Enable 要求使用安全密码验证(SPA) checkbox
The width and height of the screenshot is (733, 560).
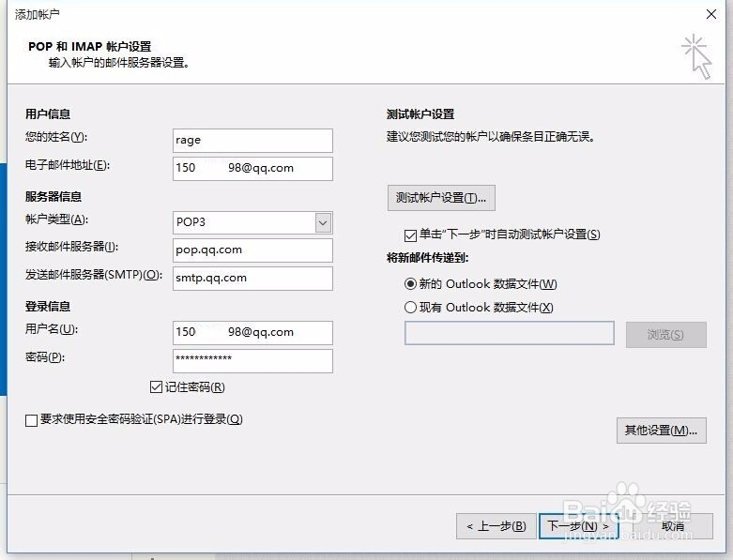pyautogui.click(x=31, y=420)
